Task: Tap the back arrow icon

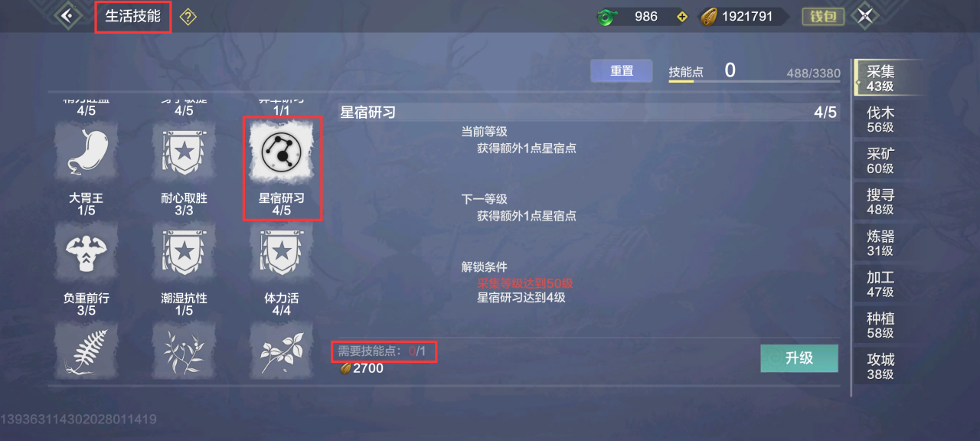Action: [68, 15]
